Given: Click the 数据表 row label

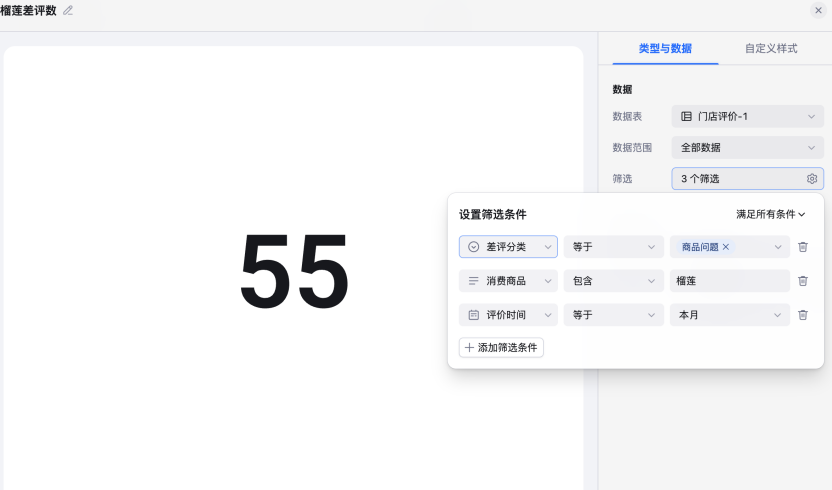Looking at the screenshot, I should pos(627,116).
